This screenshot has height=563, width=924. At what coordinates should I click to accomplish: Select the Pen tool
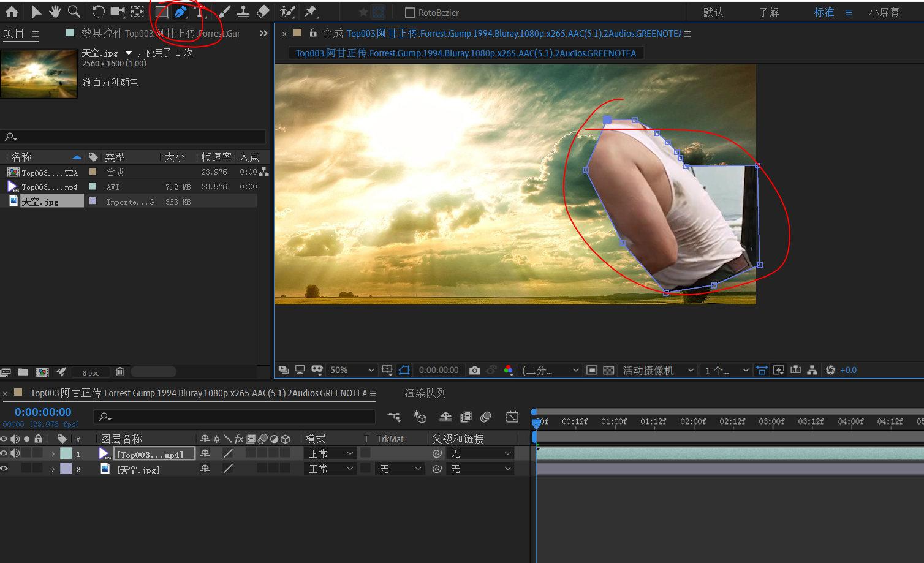(x=181, y=12)
